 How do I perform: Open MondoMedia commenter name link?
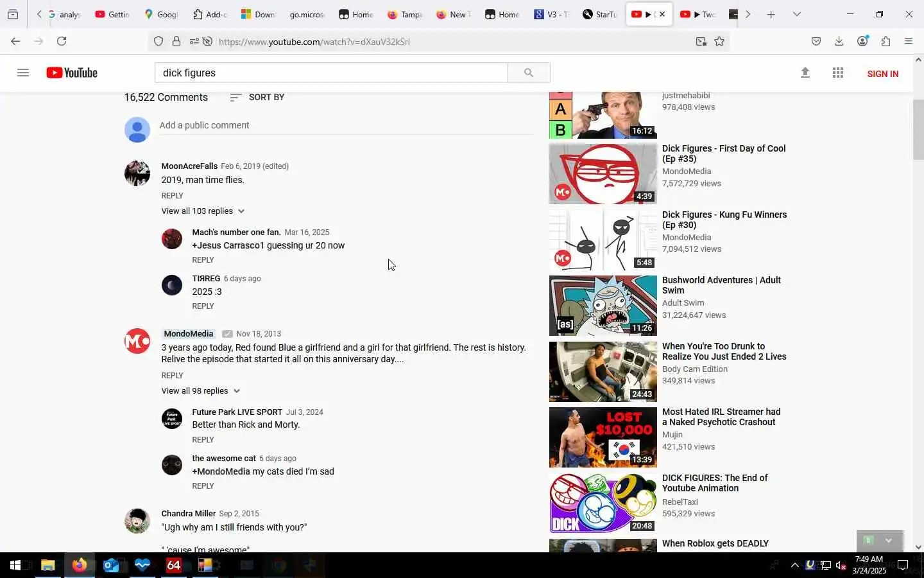point(189,333)
